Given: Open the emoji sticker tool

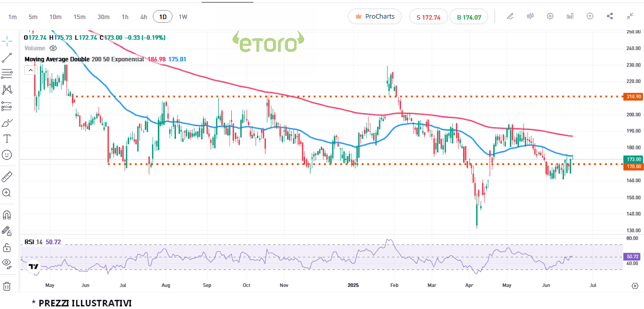Looking at the screenshot, I should [7, 155].
